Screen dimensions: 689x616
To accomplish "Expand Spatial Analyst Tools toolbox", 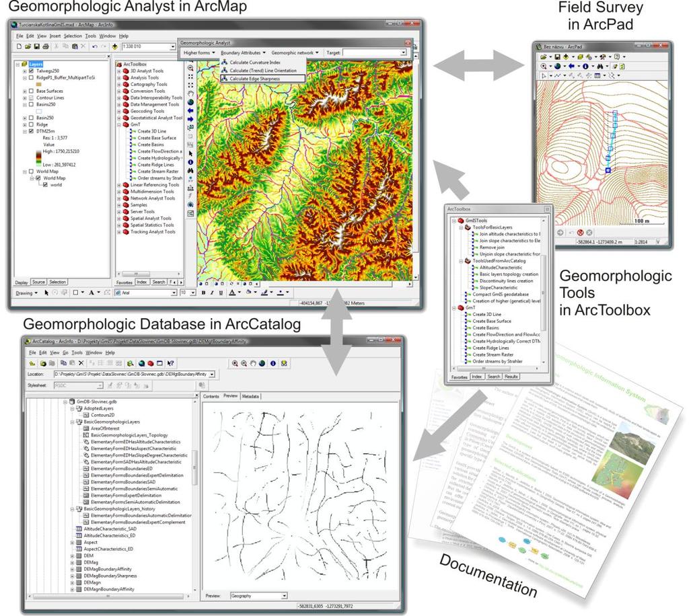I will tap(118, 218).
